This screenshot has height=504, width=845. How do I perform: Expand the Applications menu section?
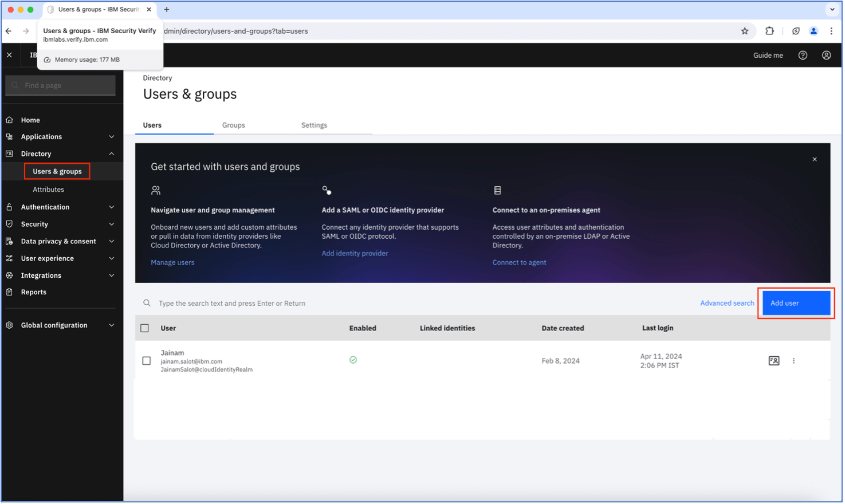click(x=111, y=137)
